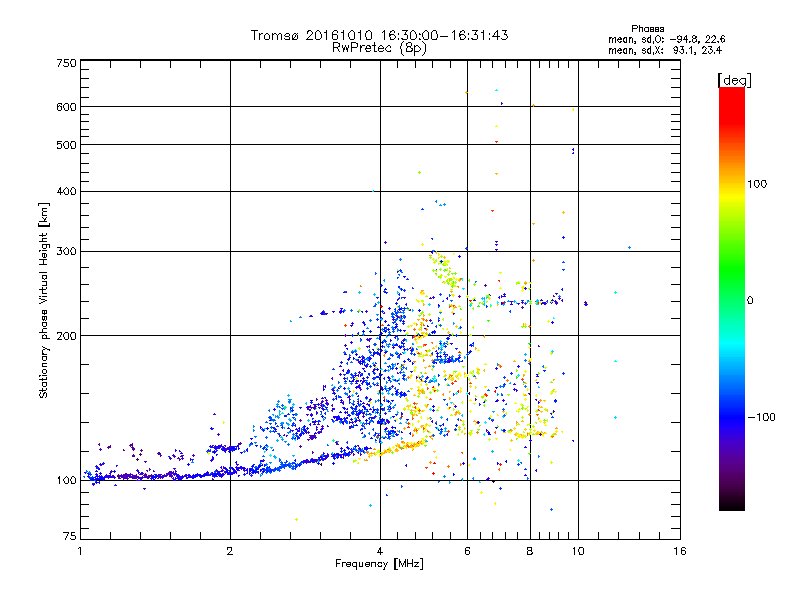Click the y-axis tick label '600'

(67, 107)
